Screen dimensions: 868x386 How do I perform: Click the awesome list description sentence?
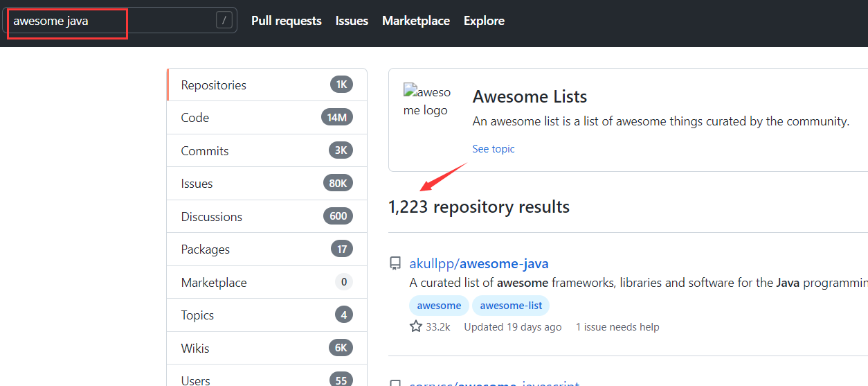[x=660, y=121]
